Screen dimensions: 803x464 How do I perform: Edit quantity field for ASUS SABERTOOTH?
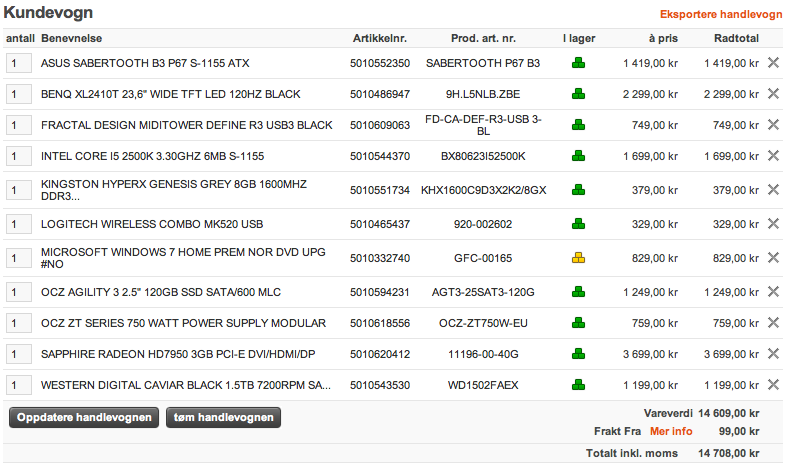tap(18, 64)
